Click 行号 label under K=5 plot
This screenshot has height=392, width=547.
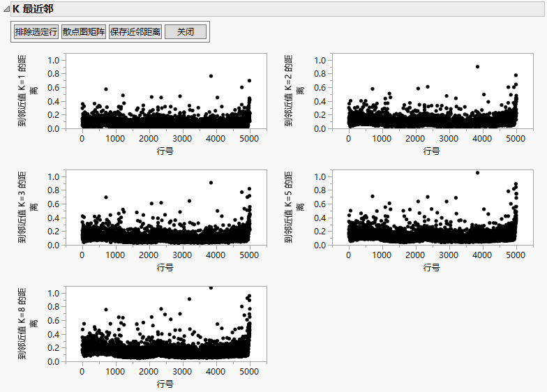431,268
